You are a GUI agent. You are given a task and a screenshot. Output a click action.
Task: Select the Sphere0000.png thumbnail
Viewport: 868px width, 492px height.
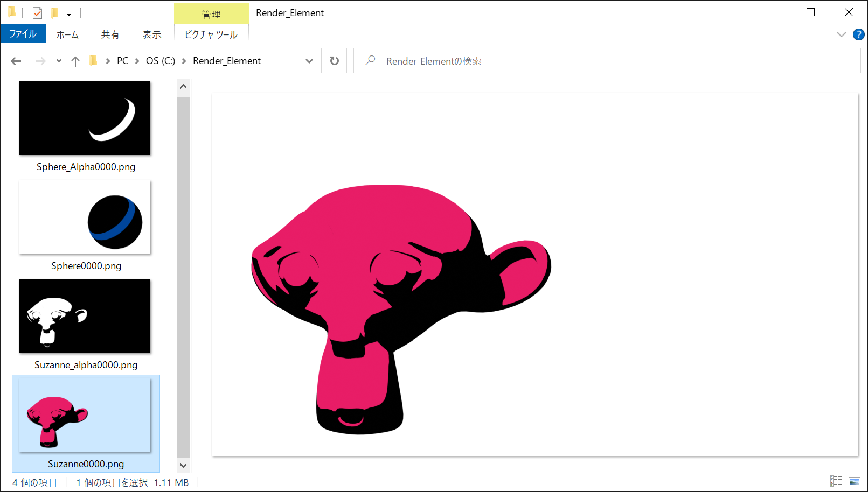(x=85, y=217)
